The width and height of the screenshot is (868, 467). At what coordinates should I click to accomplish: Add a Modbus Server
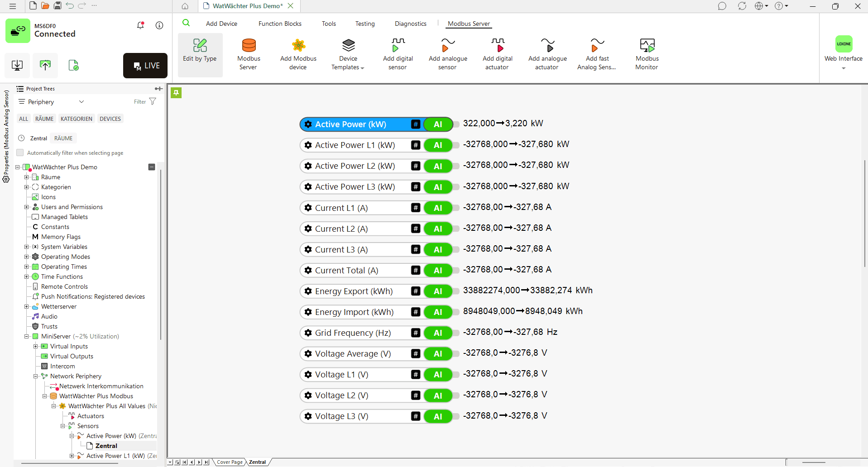[x=249, y=54]
